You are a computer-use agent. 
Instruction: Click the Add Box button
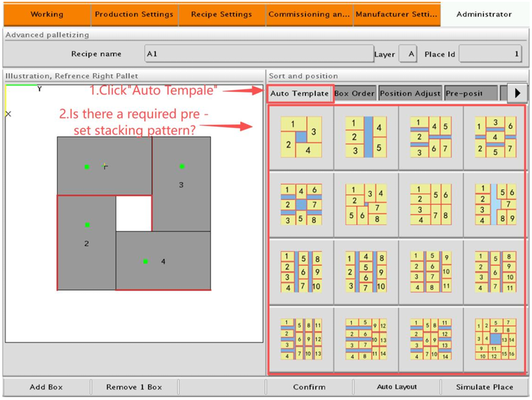(47, 387)
